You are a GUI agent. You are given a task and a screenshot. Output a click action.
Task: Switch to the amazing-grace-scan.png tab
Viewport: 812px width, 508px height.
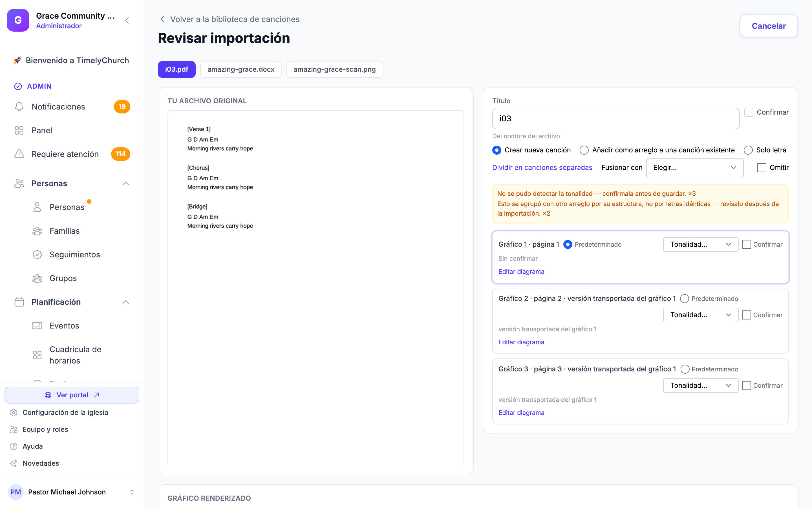pyautogui.click(x=335, y=69)
